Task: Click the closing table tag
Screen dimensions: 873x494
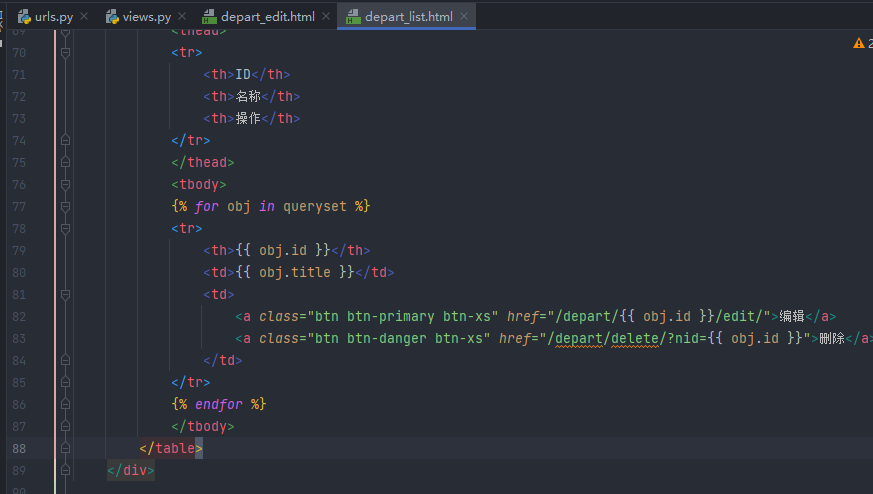Action: [x=171, y=448]
